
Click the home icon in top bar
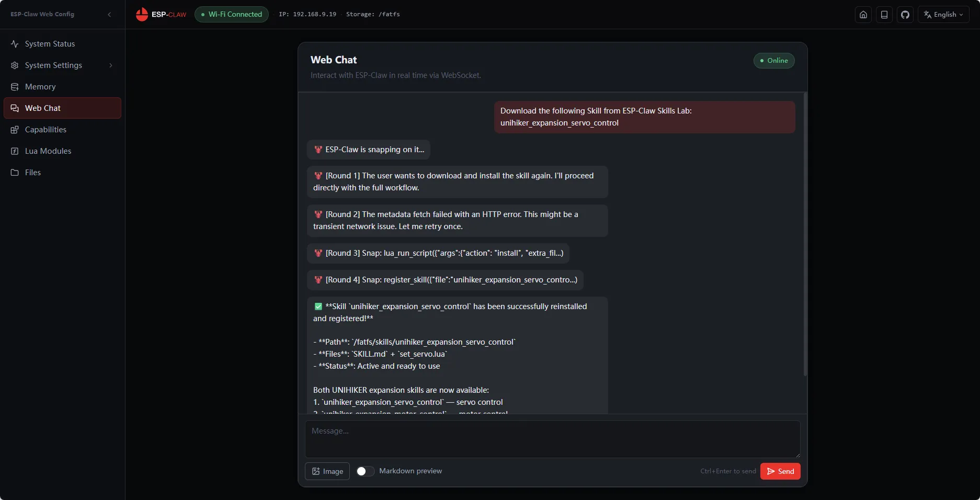(863, 15)
